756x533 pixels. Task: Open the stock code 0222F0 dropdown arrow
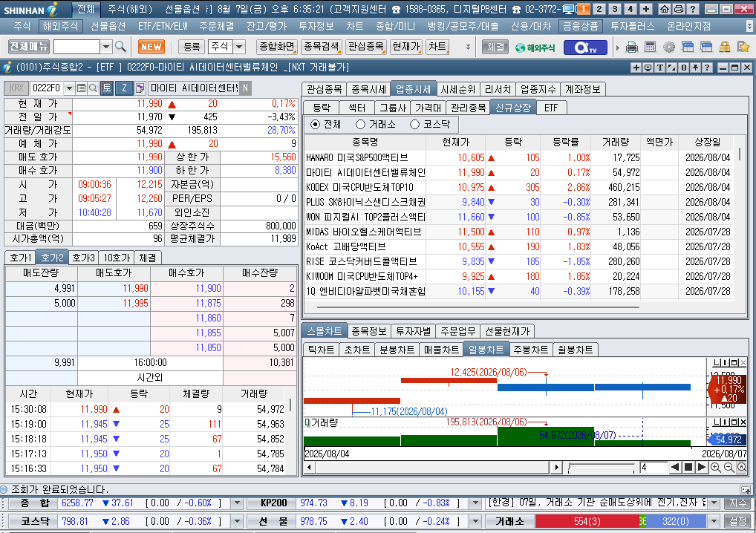click(69, 88)
